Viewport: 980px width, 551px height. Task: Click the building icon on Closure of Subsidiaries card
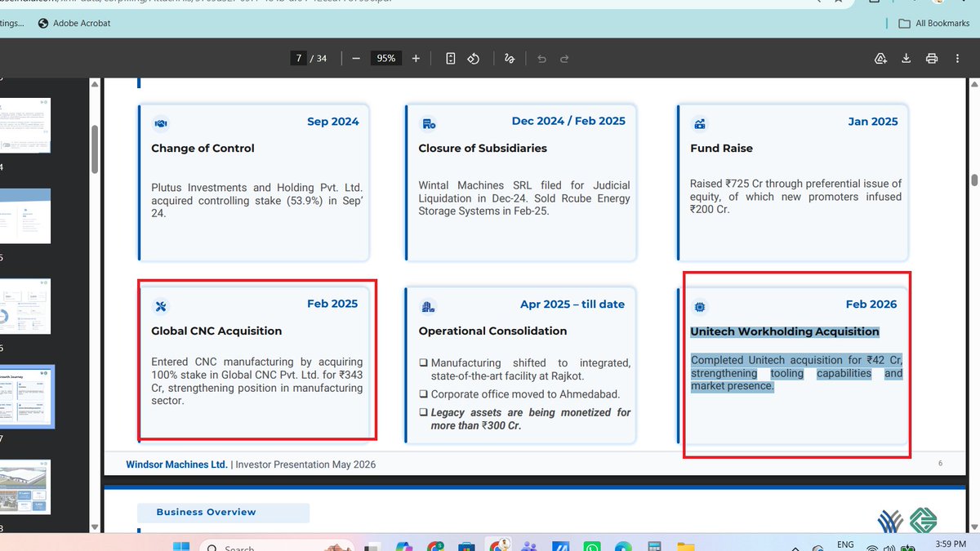[428, 123]
